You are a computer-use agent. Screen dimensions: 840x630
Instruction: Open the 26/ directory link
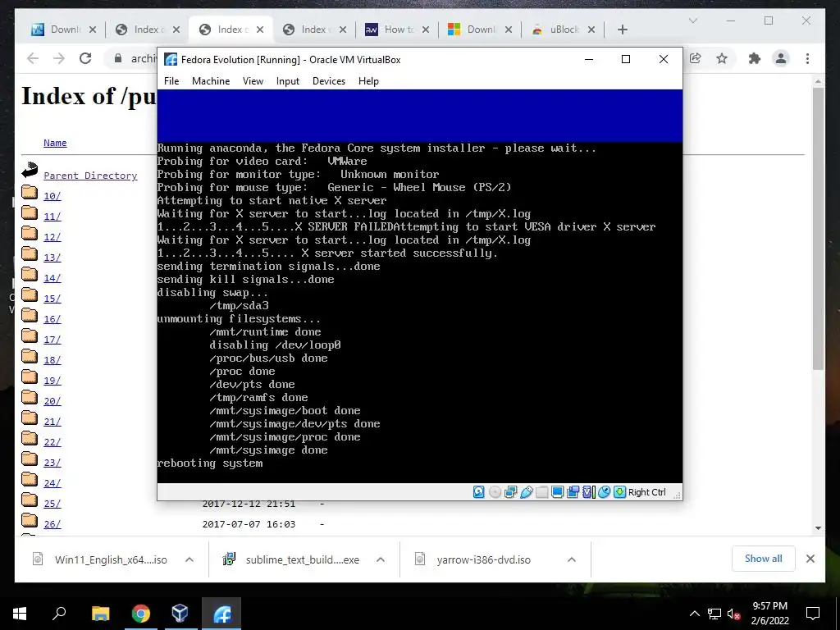(x=52, y=524)
